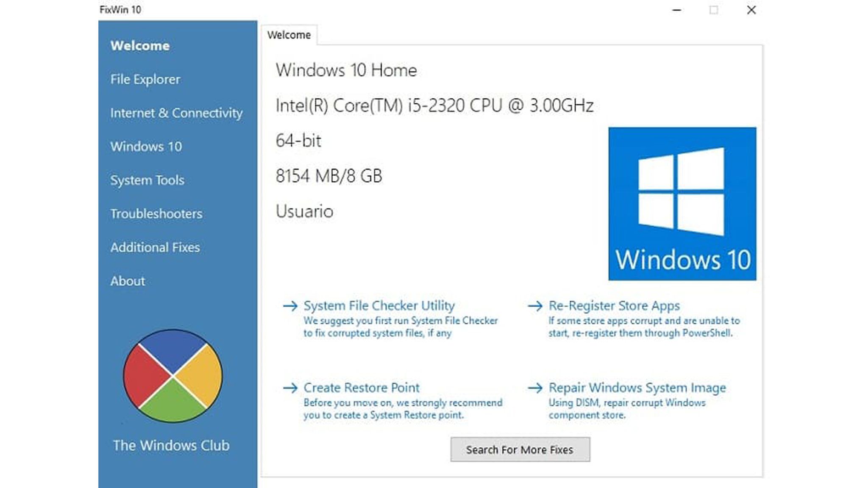Click the Usuario username text

coord(304,212)
